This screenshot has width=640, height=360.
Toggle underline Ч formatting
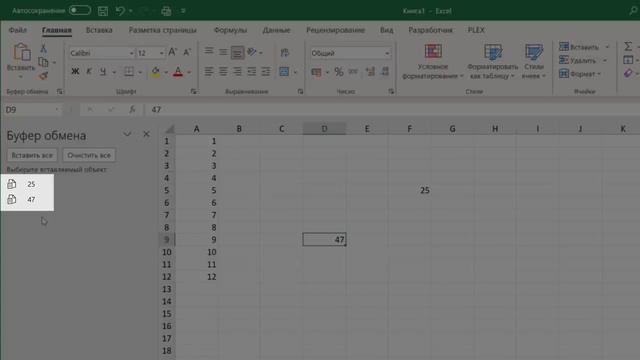(x=103, y=72)
